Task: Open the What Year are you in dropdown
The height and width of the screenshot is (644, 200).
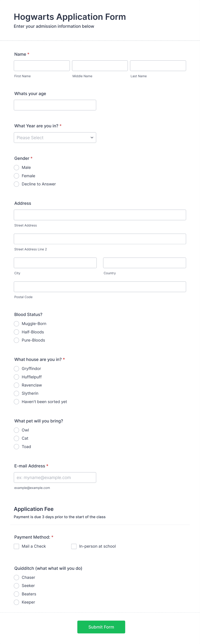Action: tap(55, 137)
